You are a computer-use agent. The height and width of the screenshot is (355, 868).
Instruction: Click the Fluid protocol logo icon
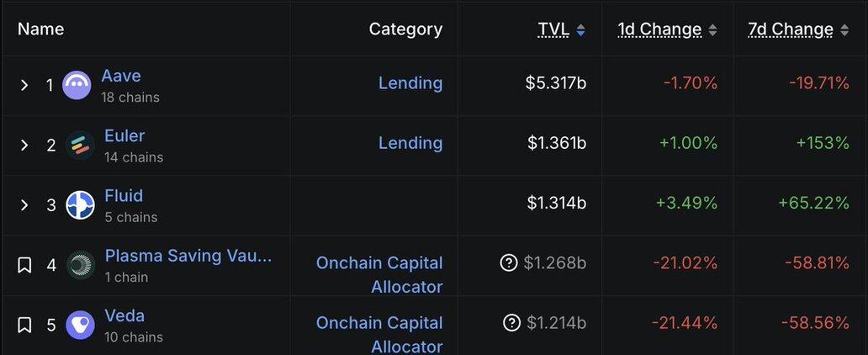(x=80, y=205)
